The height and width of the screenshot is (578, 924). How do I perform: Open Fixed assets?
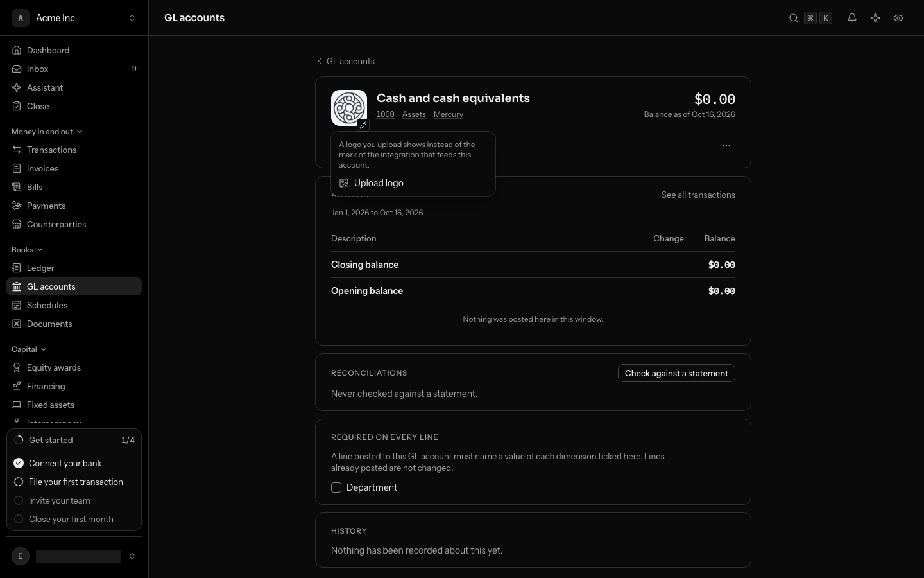[x=74, y=405]
